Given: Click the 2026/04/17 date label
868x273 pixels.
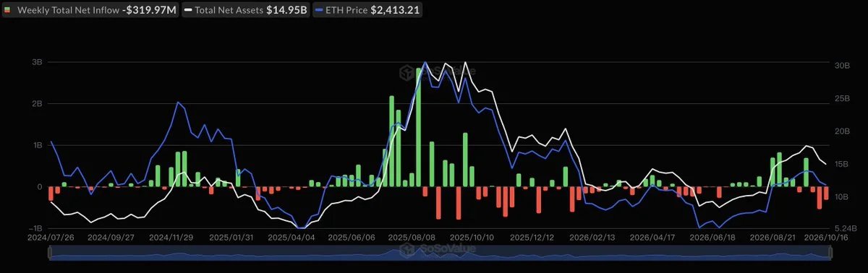Looking at the screenshot, I should pos(652,237).
